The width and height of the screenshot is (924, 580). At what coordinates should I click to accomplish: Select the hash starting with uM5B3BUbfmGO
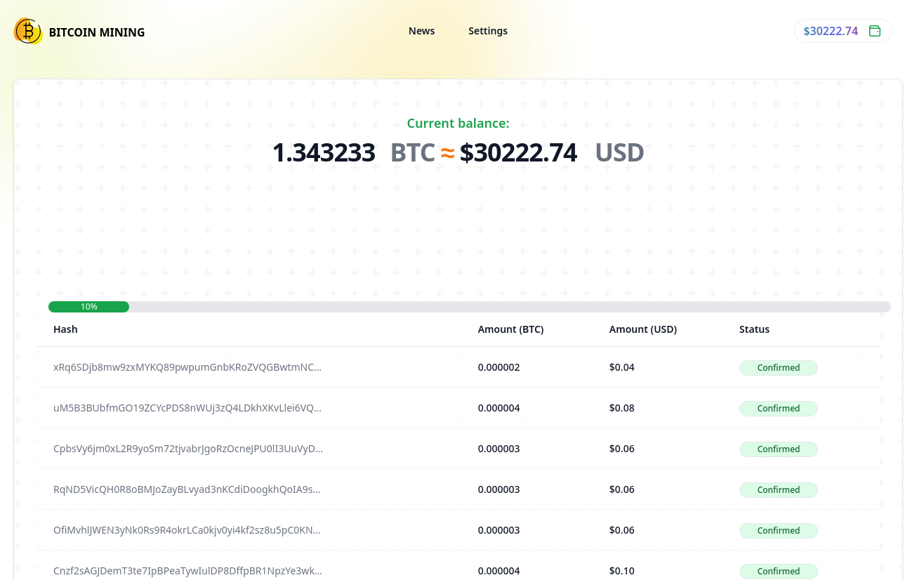187,408
